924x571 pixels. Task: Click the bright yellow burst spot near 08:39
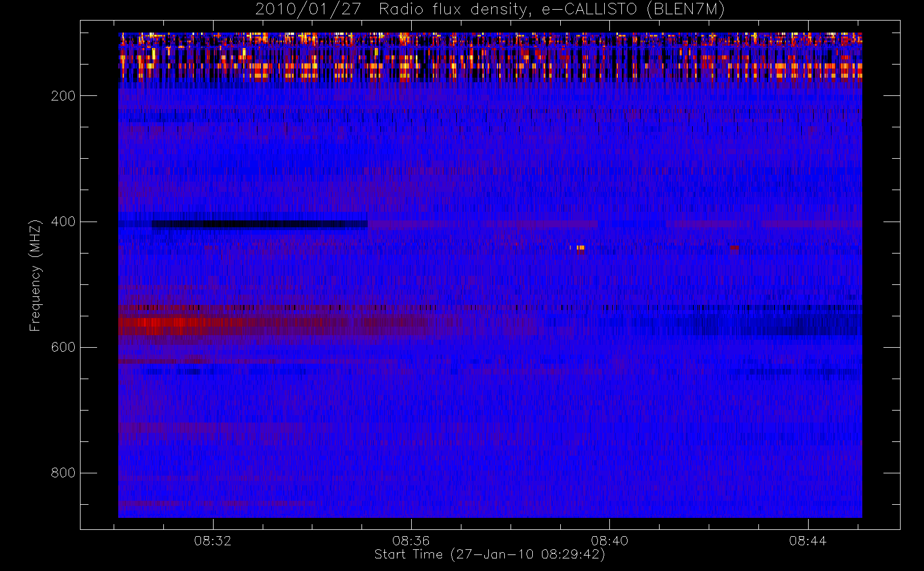[580, 248]
